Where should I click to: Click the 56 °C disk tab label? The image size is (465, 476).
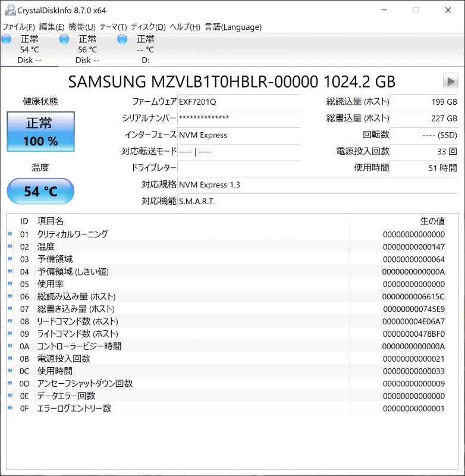[87, 49]
